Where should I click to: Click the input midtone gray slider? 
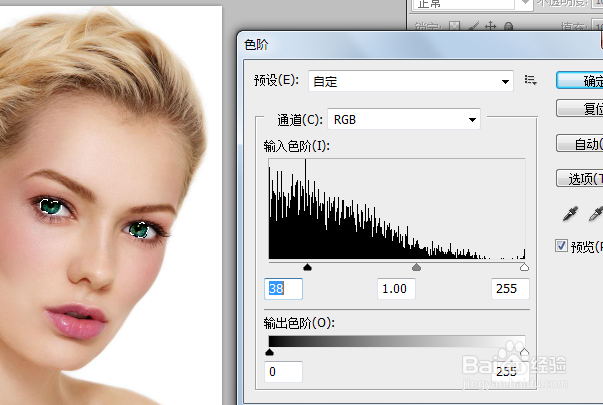click(416, 267)
